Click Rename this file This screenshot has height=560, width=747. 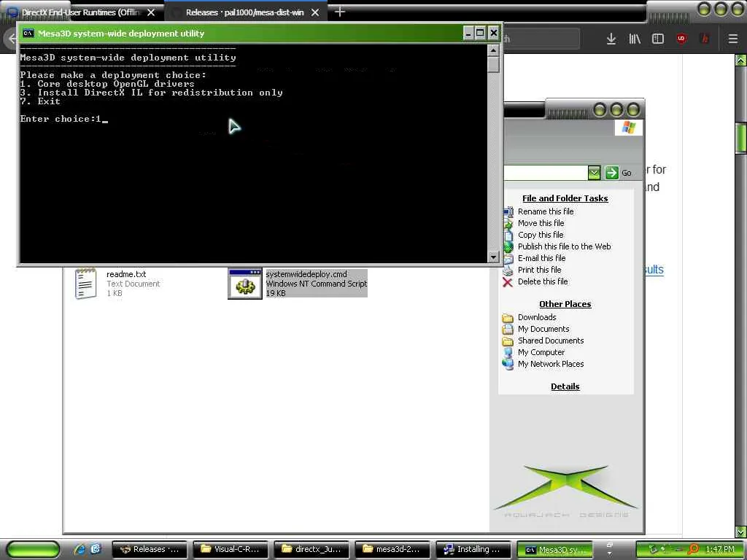pos(546,211)
